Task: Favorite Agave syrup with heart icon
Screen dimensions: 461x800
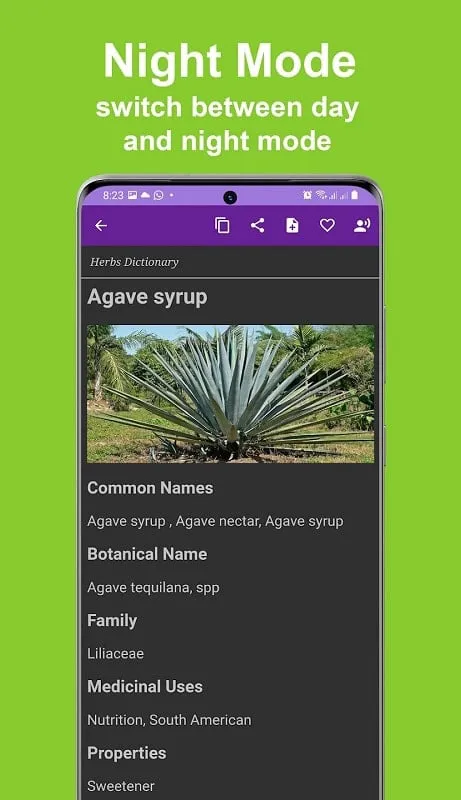Action: click(x=327, y=226)
